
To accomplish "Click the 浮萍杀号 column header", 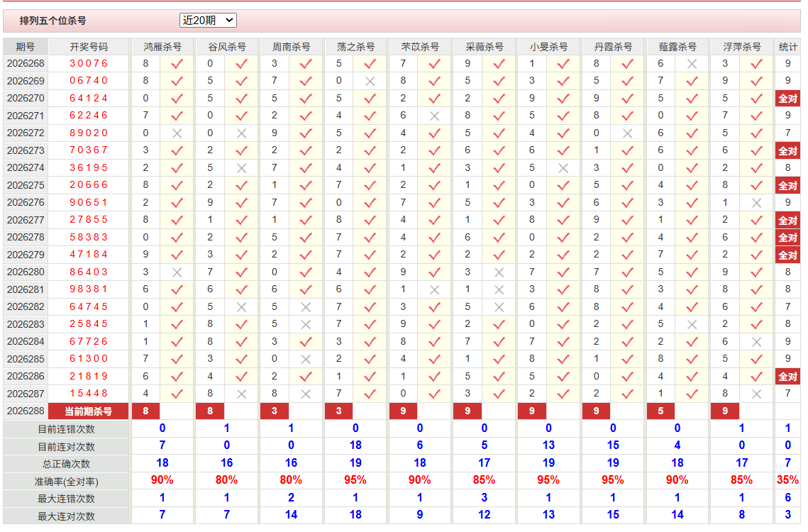I will coord(741,47).
